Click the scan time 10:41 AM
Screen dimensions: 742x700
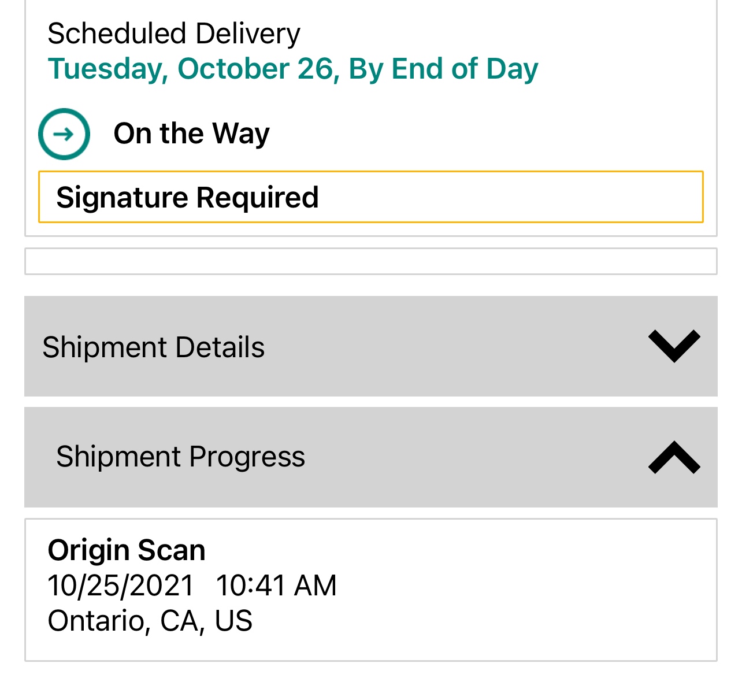coord(276,585)
